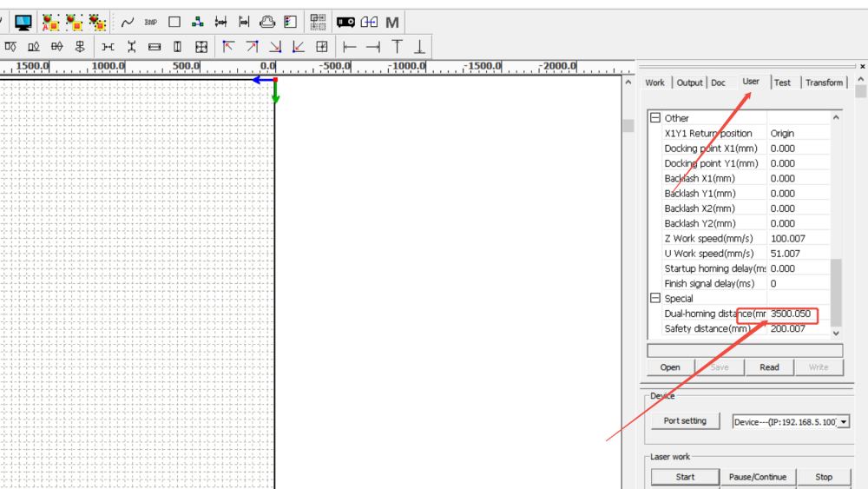The height and width of the screenshot is (489, 868).
Task: Move object to right edge icon
Action: tap(373, 47)
